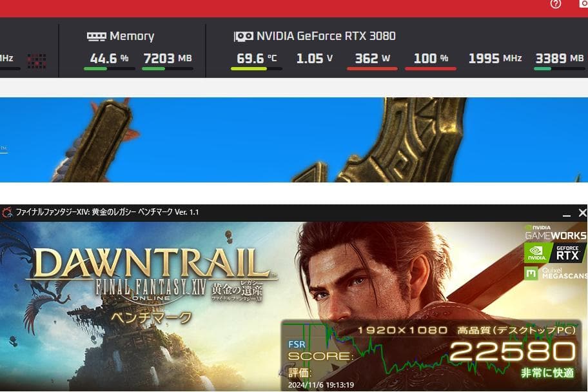The width and height of the screenshot is (588, 392).
Task: Minimize the Dawntrail benchmark window
Action: click(567, 213)
